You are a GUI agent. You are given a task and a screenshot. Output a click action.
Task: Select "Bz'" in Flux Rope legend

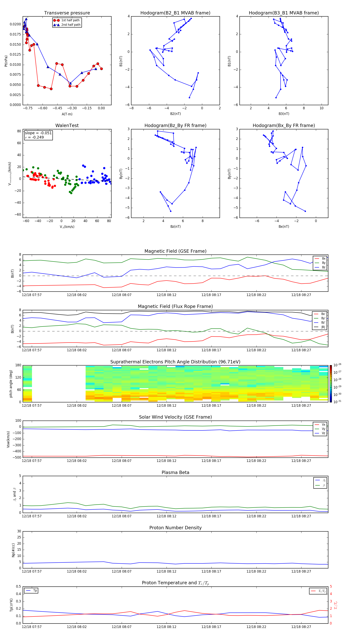(x=320, y=323)
